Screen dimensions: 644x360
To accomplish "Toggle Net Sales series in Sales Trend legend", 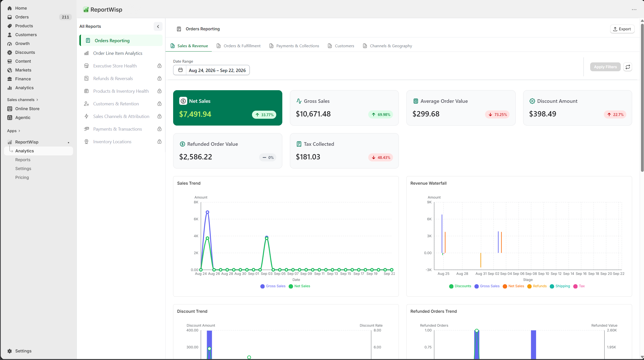I will [299, 286].
